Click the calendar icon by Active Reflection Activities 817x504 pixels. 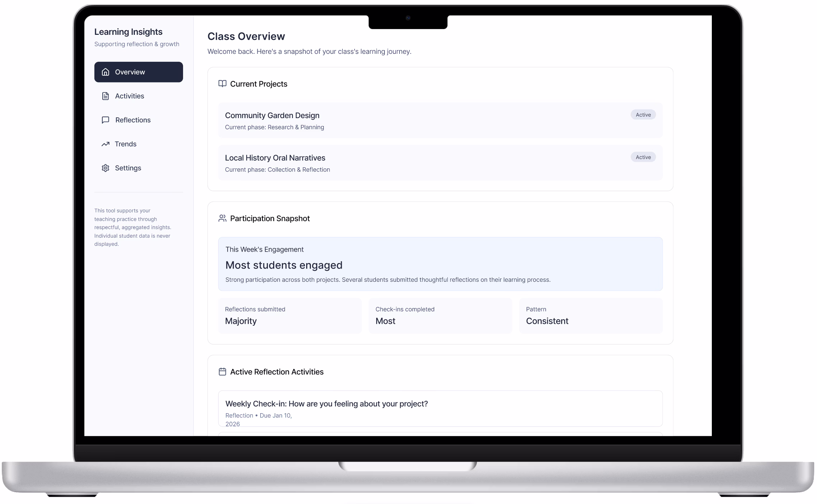tap(222, 372)
